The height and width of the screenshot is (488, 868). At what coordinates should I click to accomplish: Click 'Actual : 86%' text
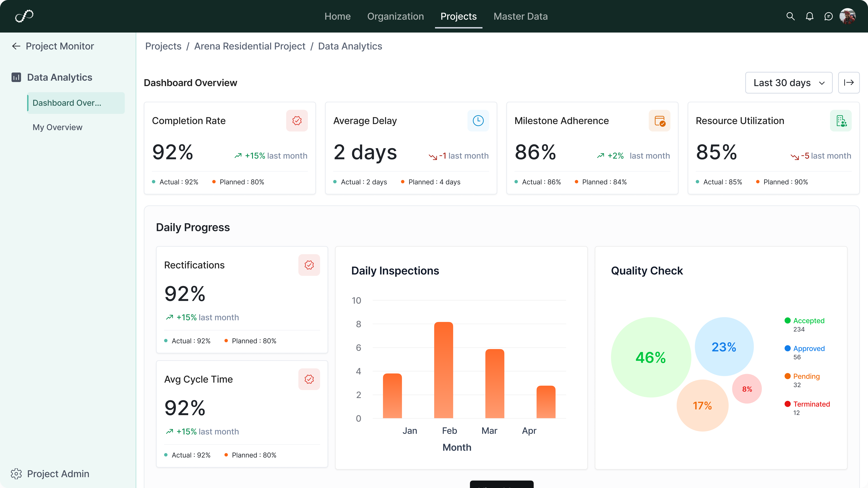click(541, 182)
